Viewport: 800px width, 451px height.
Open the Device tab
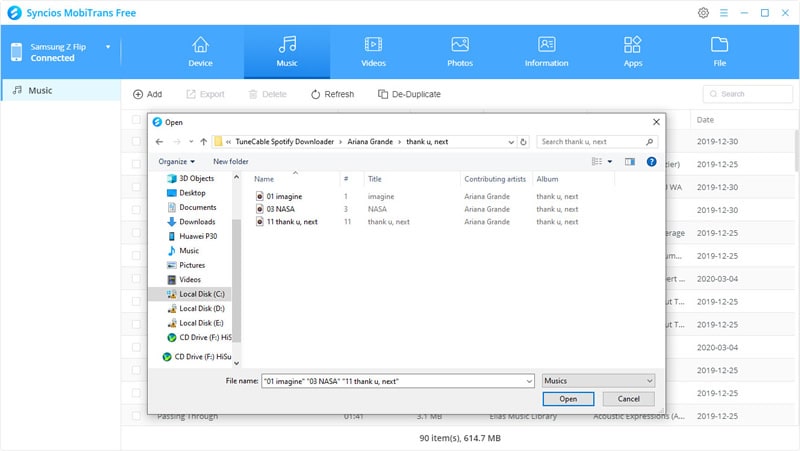tap(201, 52)
